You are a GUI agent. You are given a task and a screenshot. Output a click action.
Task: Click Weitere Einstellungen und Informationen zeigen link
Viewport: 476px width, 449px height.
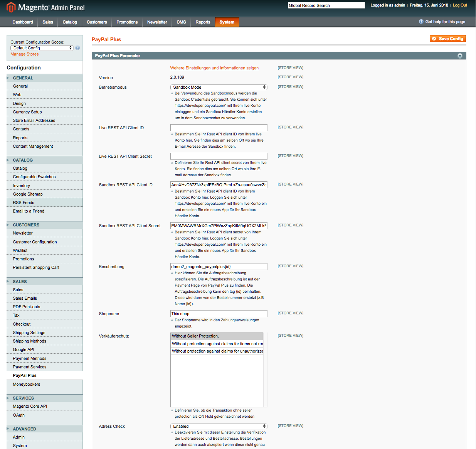coord(214,68)
